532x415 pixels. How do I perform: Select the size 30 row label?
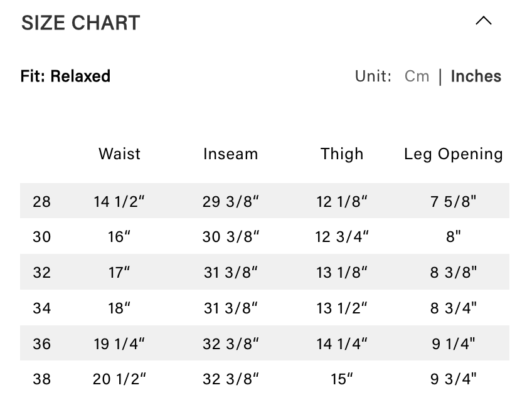pyautogui.click(x=41, y=237)
